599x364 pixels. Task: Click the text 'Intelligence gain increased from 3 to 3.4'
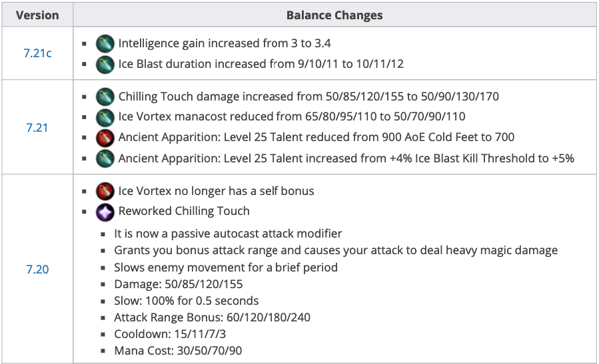pyautogui.click(x=225, y=44)
